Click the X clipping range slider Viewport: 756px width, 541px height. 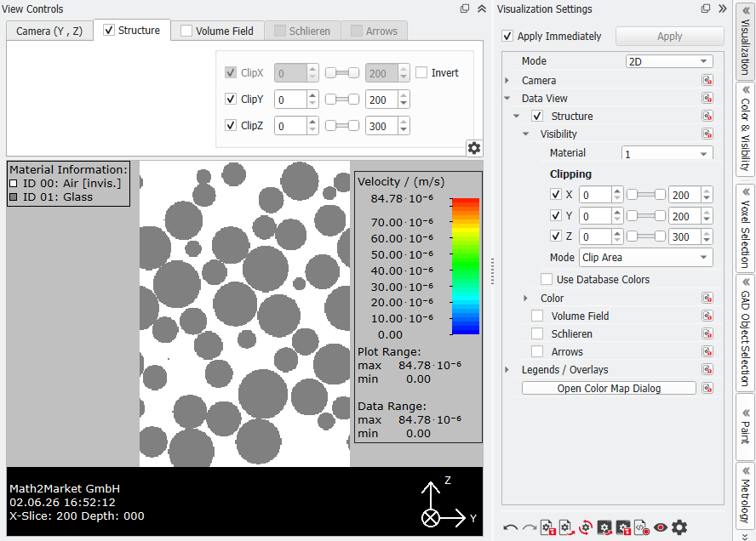(x=645, y=195)
